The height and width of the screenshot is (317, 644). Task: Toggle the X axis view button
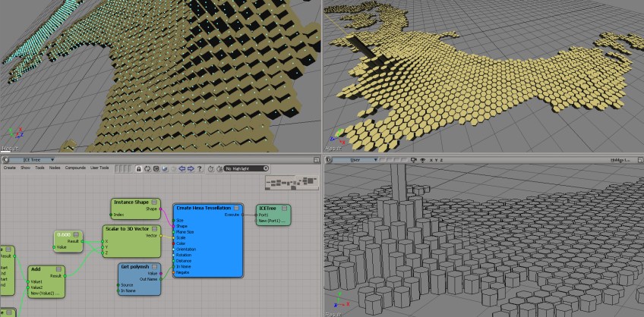coord(431,160)
